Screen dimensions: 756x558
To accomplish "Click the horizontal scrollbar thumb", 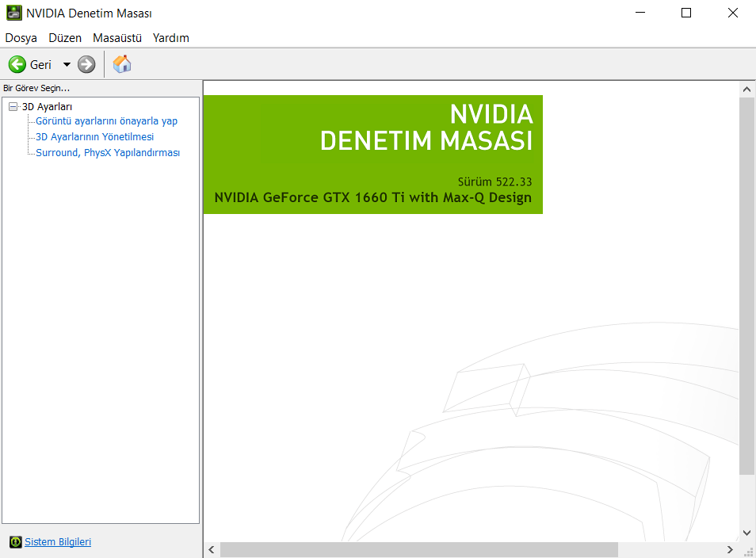I will pyautogui.click(x=419, y=550).
